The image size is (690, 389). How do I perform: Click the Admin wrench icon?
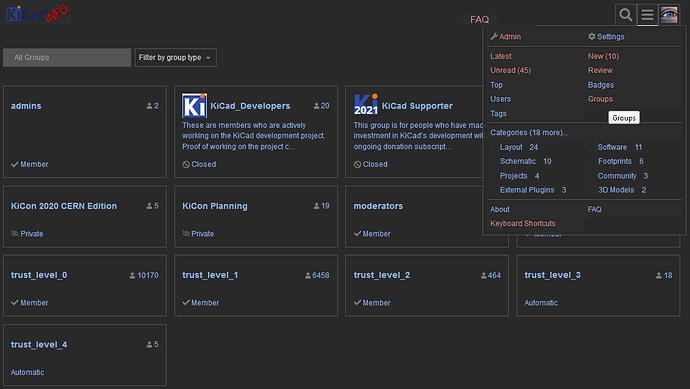494,37
